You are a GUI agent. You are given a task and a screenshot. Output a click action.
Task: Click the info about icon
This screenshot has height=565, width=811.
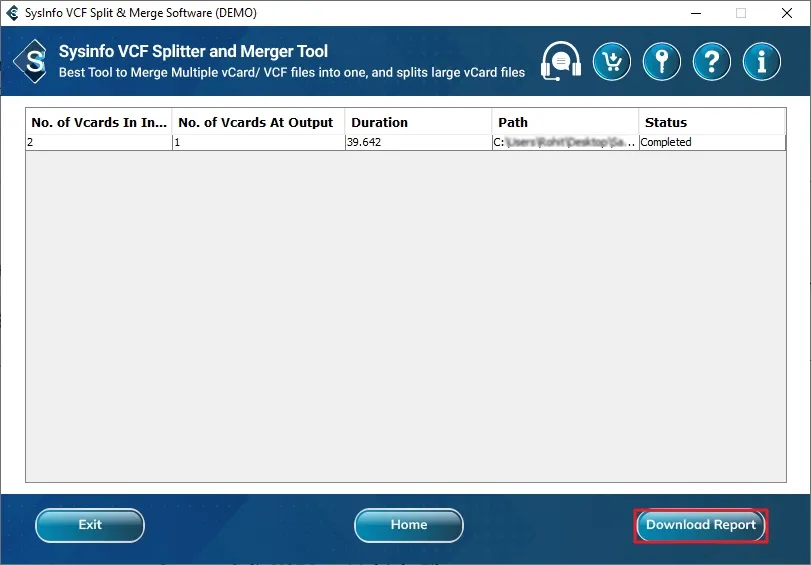(x=762, y=62)
